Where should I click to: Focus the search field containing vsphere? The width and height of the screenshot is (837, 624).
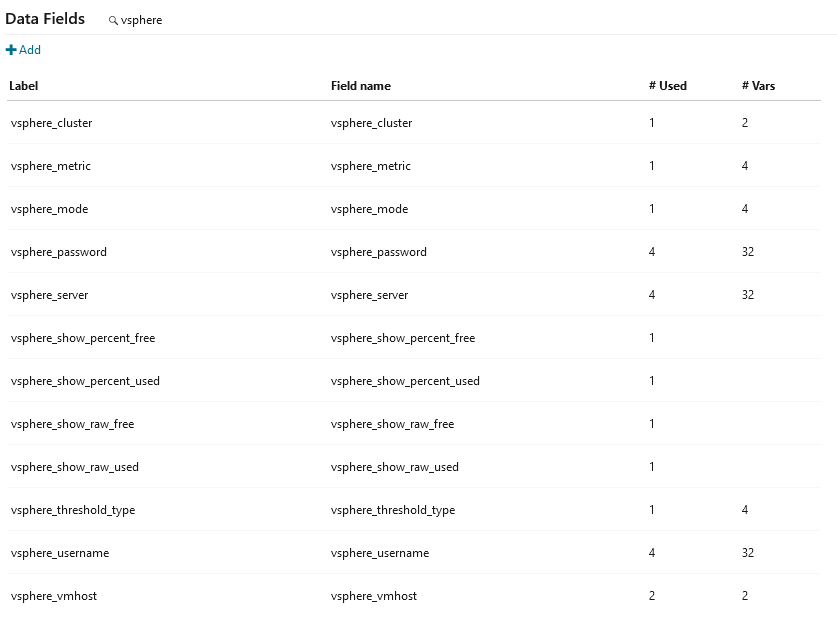pyautogui.click(x=141, y=20)
